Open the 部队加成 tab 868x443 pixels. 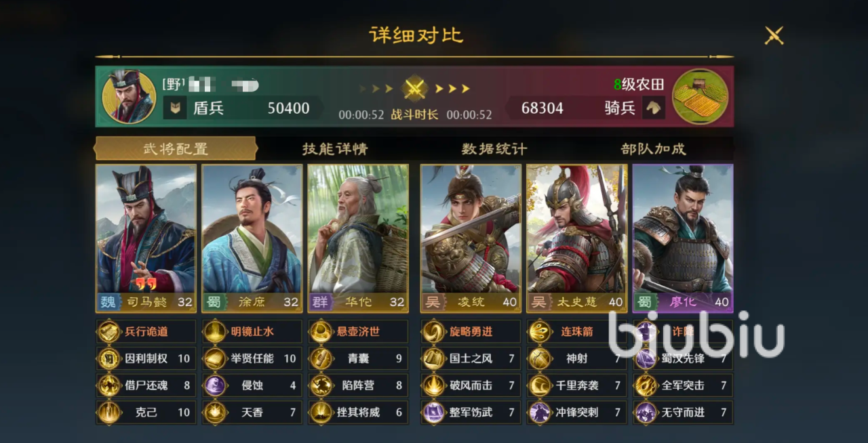click(653, 148)
